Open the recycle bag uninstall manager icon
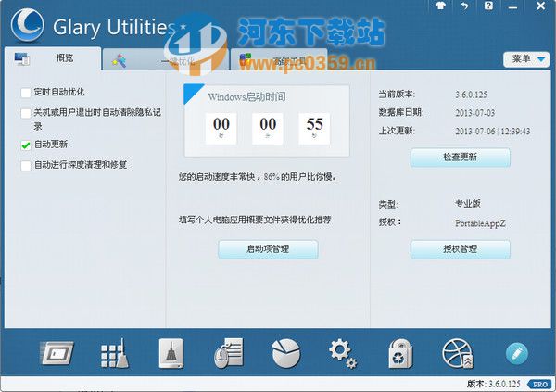This screenshot has height=392, width=556. point(400,353)
